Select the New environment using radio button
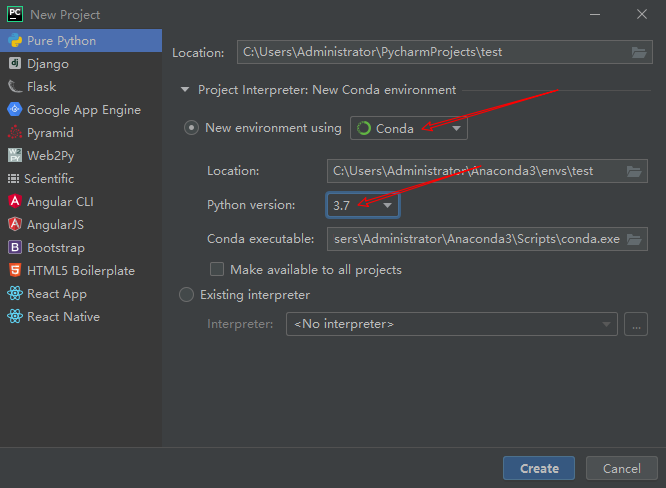This screenshot has height=488, width=666. 191,128
